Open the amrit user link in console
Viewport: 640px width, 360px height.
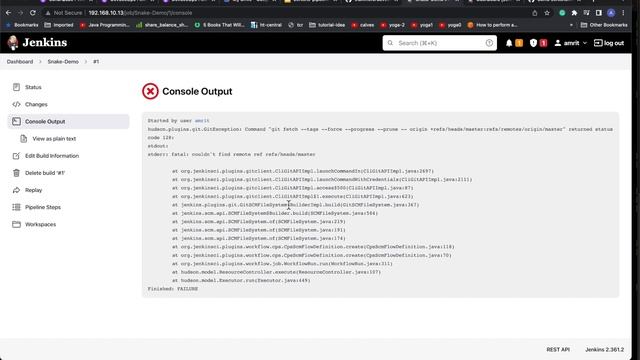click(x=202, y=120)
